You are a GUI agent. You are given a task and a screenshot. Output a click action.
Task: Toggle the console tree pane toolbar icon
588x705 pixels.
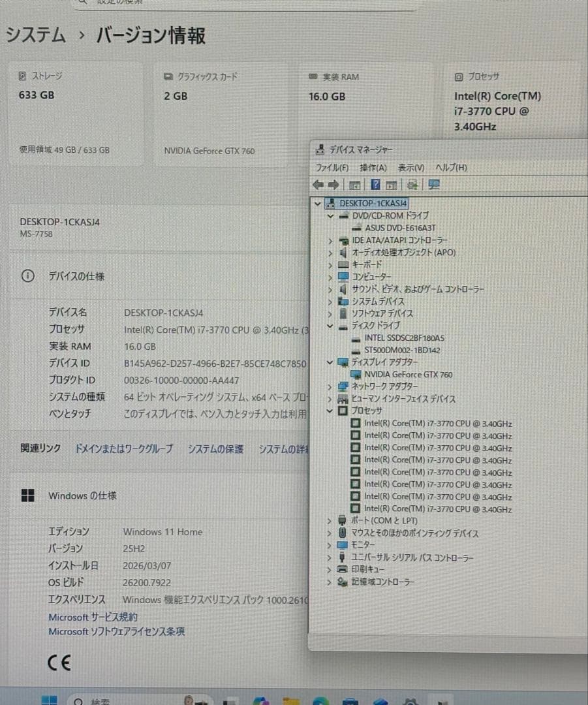(354, 185)
